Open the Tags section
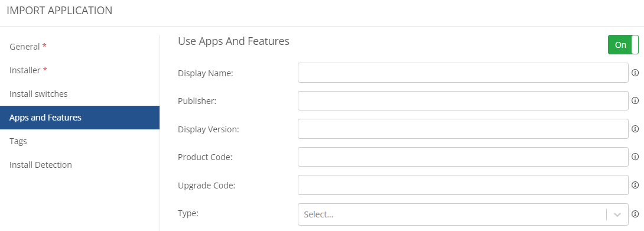The width and height of the screenshot is (644, 231). (x=80, y=141)
